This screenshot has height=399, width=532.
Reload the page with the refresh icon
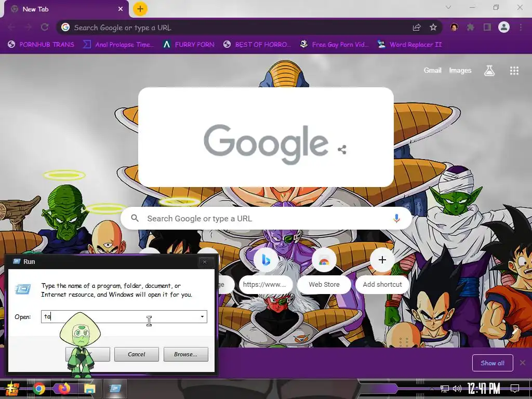coord(45,27)
